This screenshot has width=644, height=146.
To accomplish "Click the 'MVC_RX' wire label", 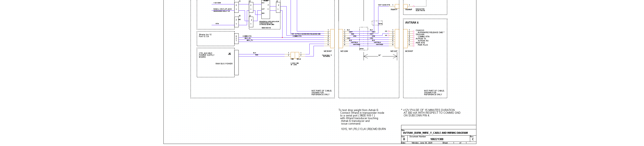I will [x=248, y=38].
